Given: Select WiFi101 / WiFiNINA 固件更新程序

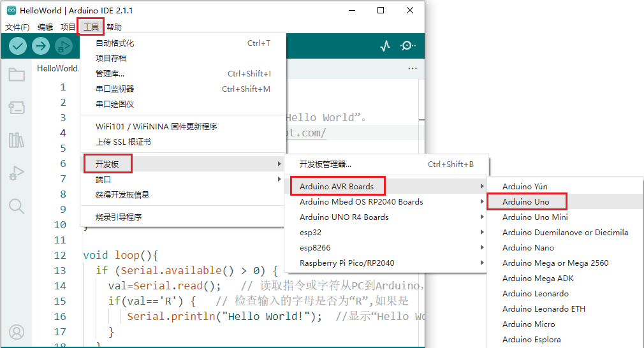Looking at the screenshot, I should (183, 126).
